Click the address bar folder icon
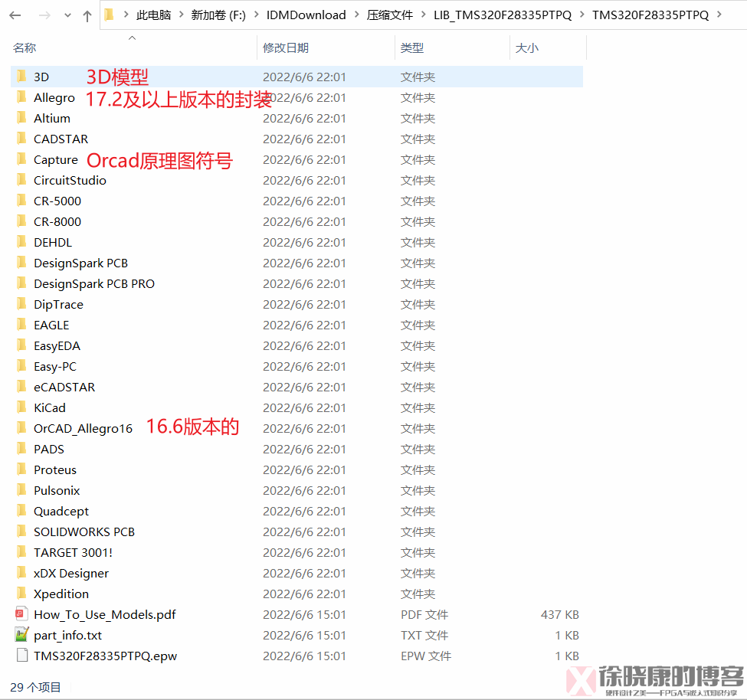Screen dimensions: 747x700 coord(109,15)
